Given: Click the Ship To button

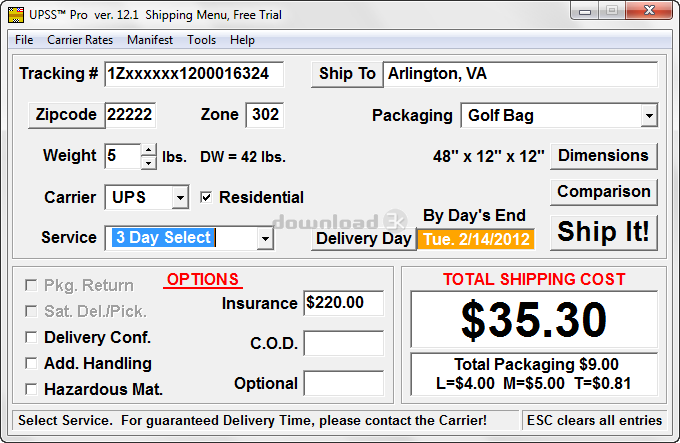Looking at the screenshot, I should pyautogui.click(x=347, y=74).
